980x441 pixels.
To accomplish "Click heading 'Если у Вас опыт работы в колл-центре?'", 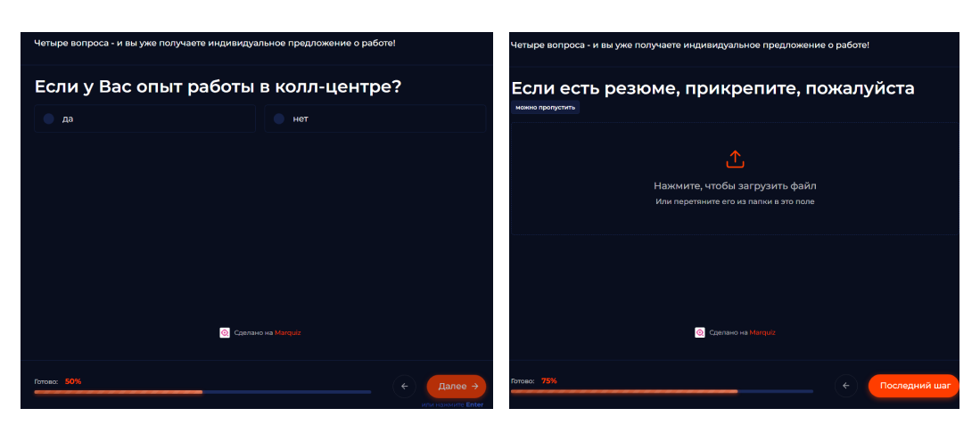I will [x=218, y=86].
